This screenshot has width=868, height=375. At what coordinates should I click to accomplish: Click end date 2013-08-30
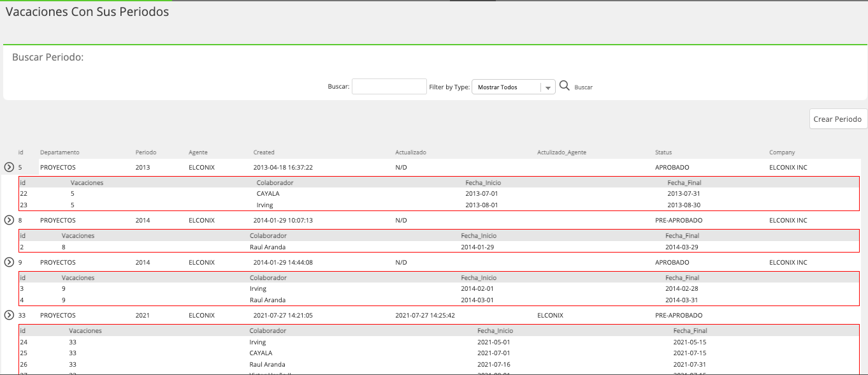684,205
